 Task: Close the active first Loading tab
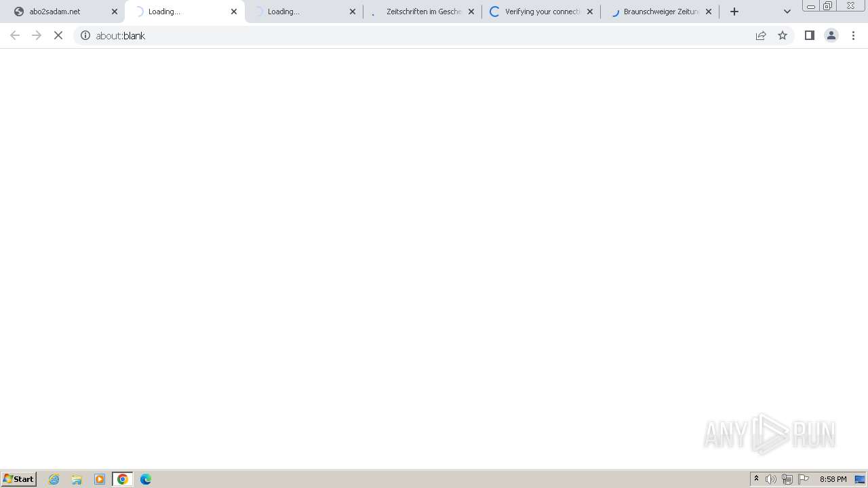(234, 12)
